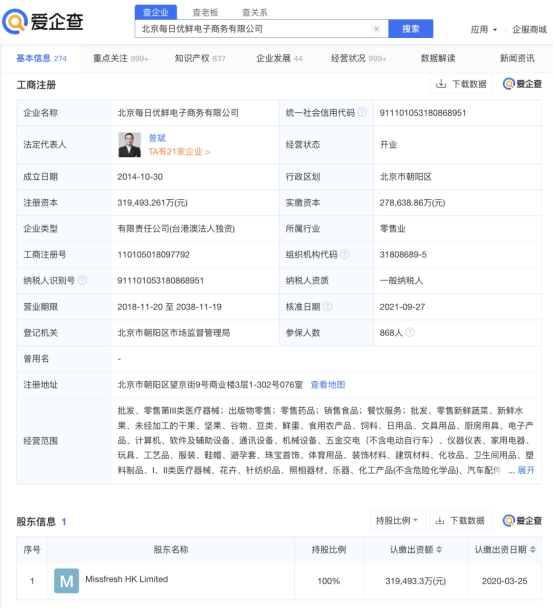This screenshot has width=554, height=609.
Task: Click the 2020-03-25 contribution date cell
Action: pos(505,581)
